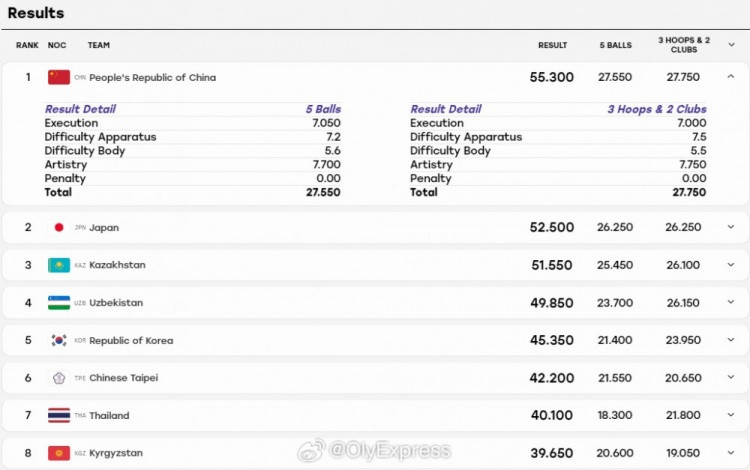Open the Chinese Taipei team name

pos(123,378)
